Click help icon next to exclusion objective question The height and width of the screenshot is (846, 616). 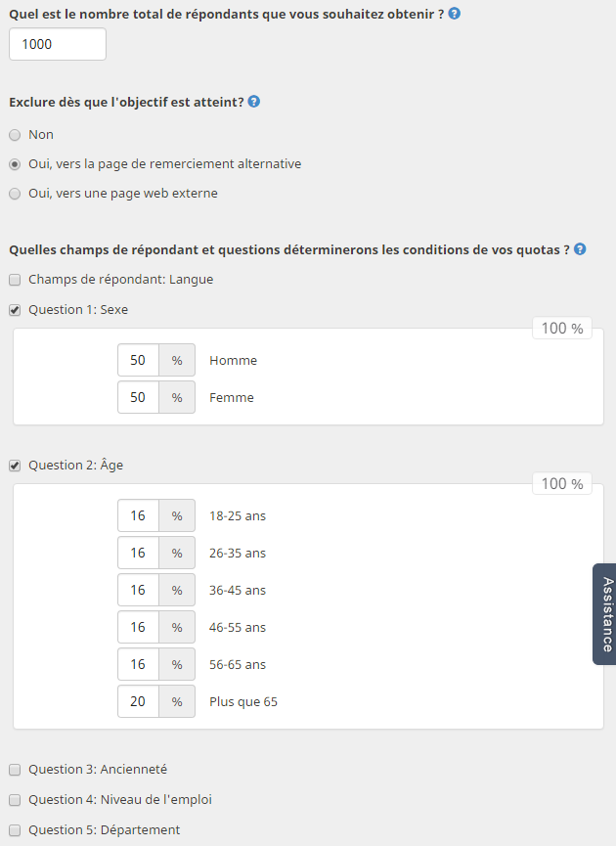pyautogui.click(x=253, y=102)
